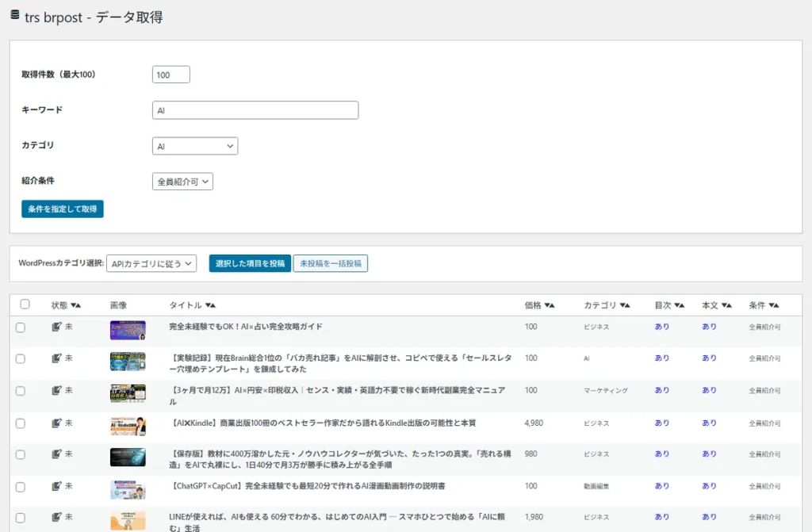The height and width of the screenshot is (532, 812).
Task: Open the WordPressカテゴリ選択 dropdown
Action: (x=151, y=264)
